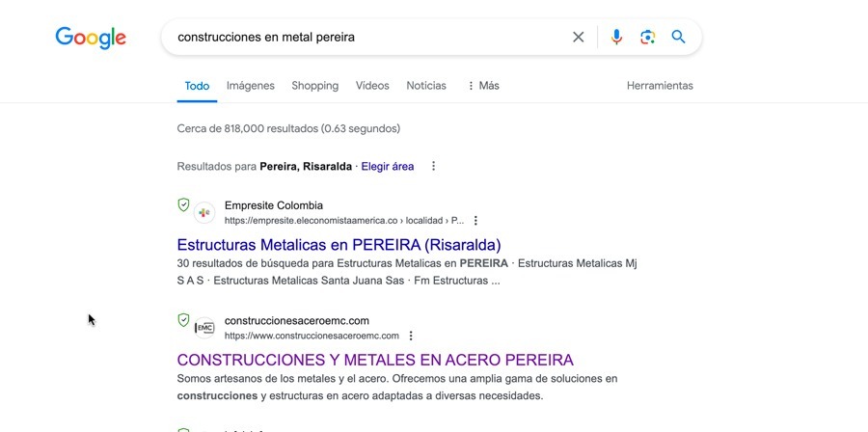Submit search with the magnifying glass icon

[x=678, y=37]
